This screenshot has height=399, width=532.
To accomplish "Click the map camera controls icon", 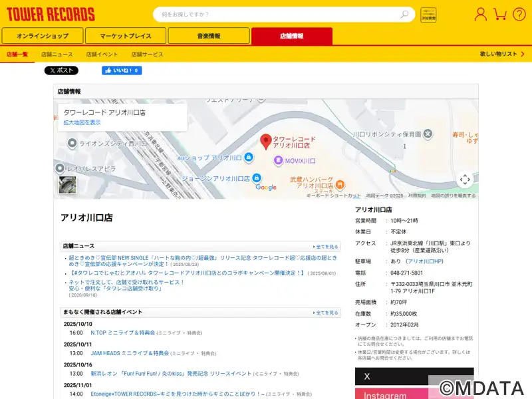I will tap(465, 180).
